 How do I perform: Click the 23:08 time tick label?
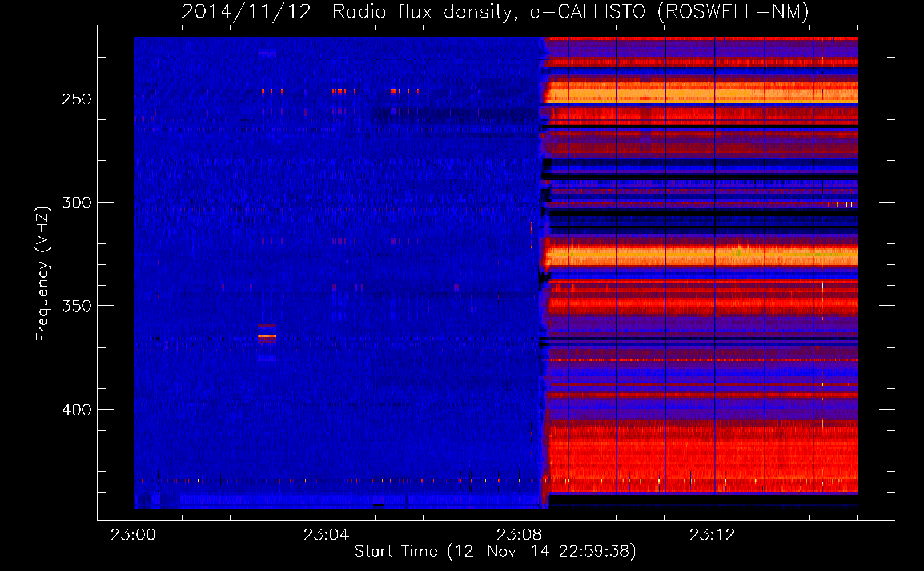[x=519, y=535]
